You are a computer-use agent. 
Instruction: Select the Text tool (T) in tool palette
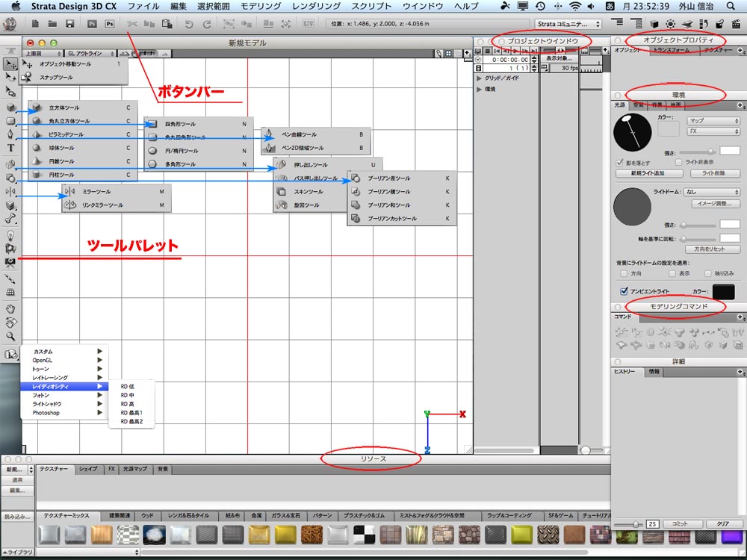coord(10,148)
